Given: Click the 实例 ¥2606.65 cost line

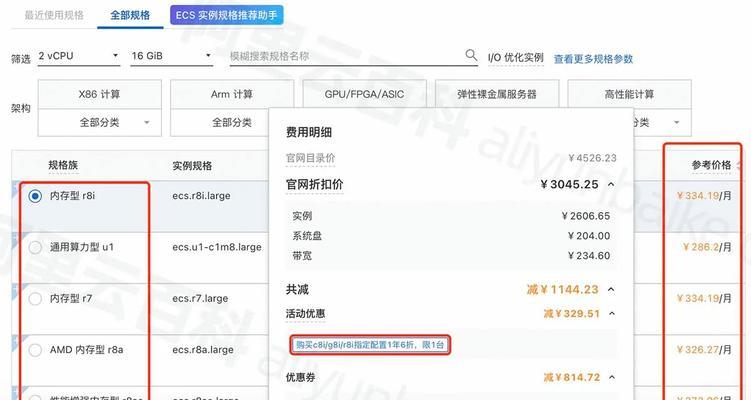Looking at the screenshot, I should [x=451, y=216].
